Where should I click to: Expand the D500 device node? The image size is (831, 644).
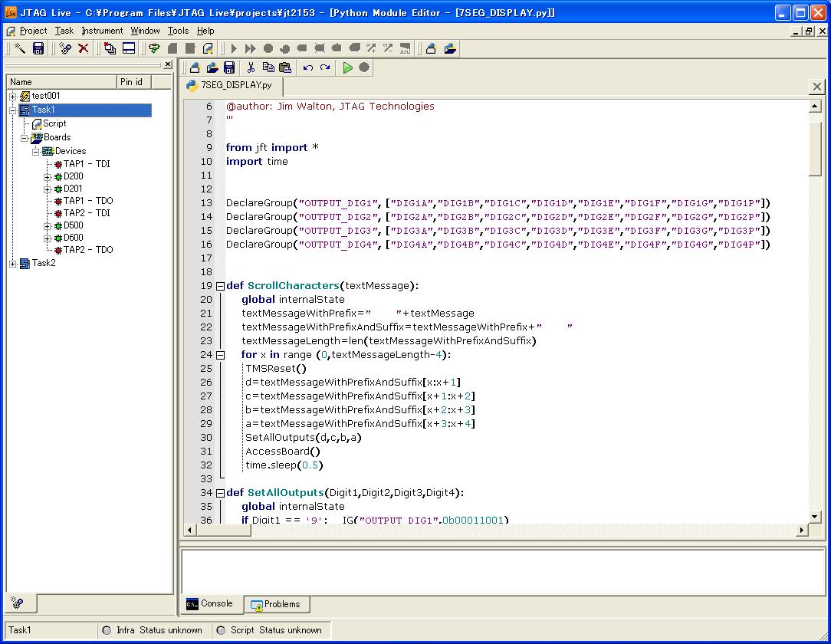(x=48, y=226)
